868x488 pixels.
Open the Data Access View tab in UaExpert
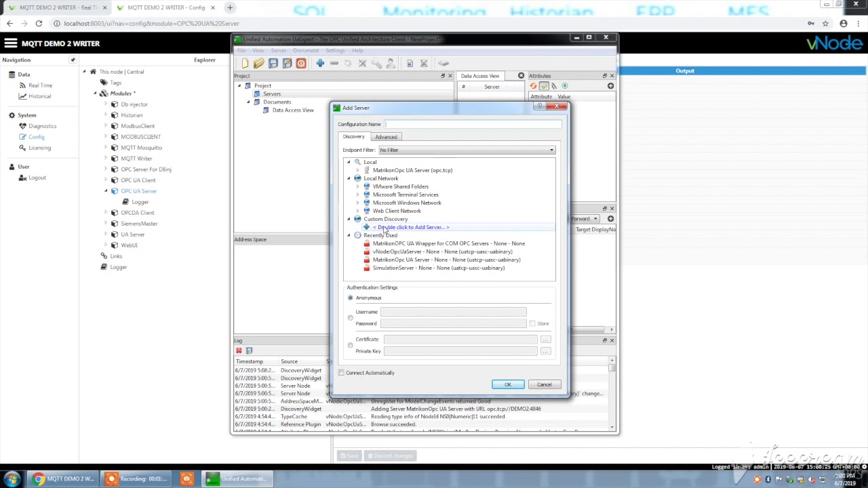(x=480, y=76)
